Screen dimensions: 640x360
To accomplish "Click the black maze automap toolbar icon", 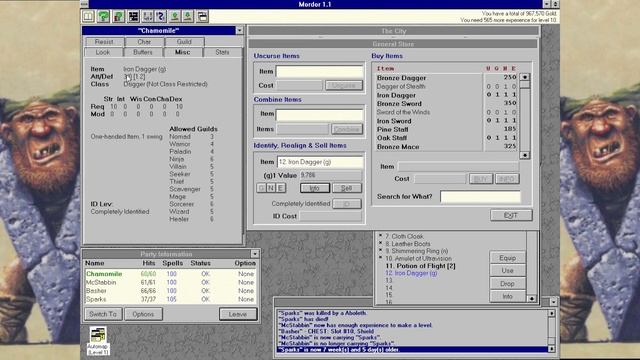I will coord(133,16).
